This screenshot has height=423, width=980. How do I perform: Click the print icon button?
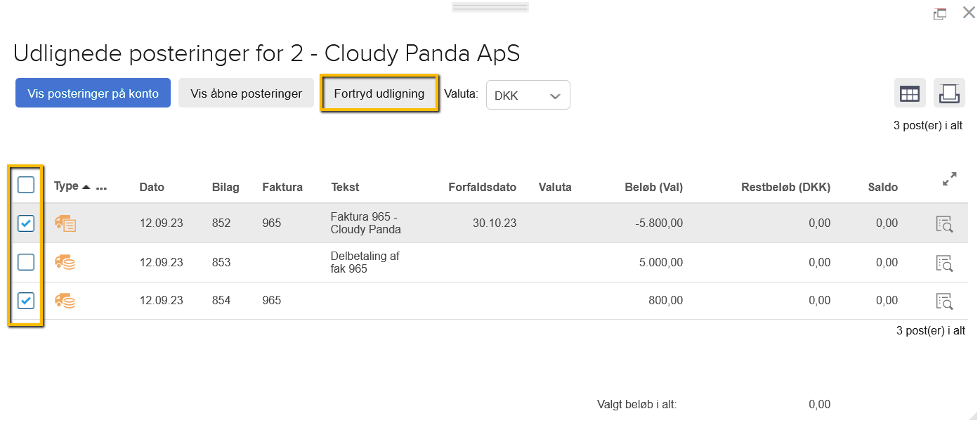(x=949, y=93)
